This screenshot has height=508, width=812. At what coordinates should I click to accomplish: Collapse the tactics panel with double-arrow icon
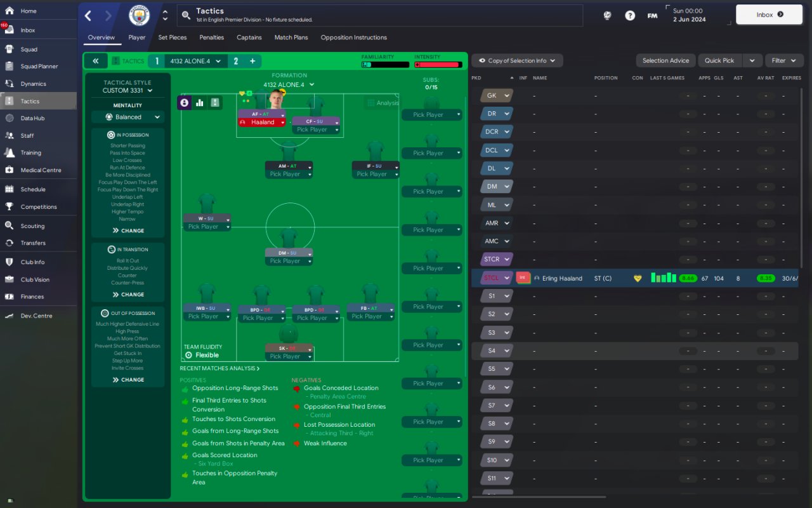pos(96,61)
